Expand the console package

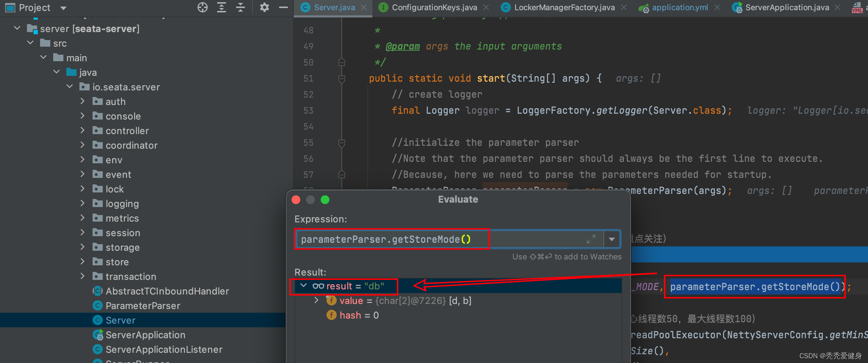[x=82, y=116]
